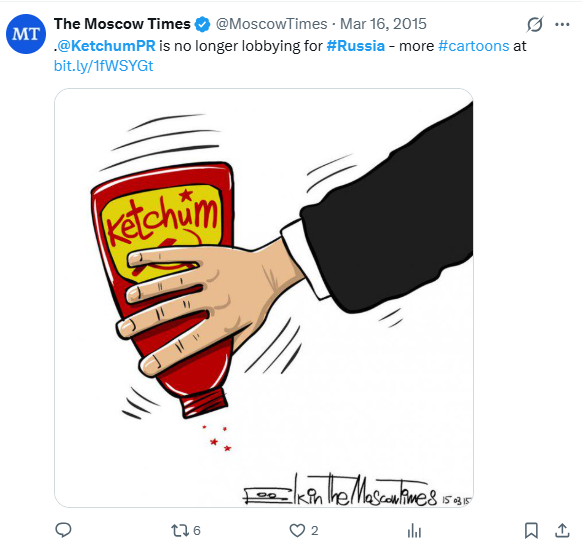Screen dimensions: 582x551
Task: Enlarge the Ketchum bottle cartoon image
Action: [264, 298]
